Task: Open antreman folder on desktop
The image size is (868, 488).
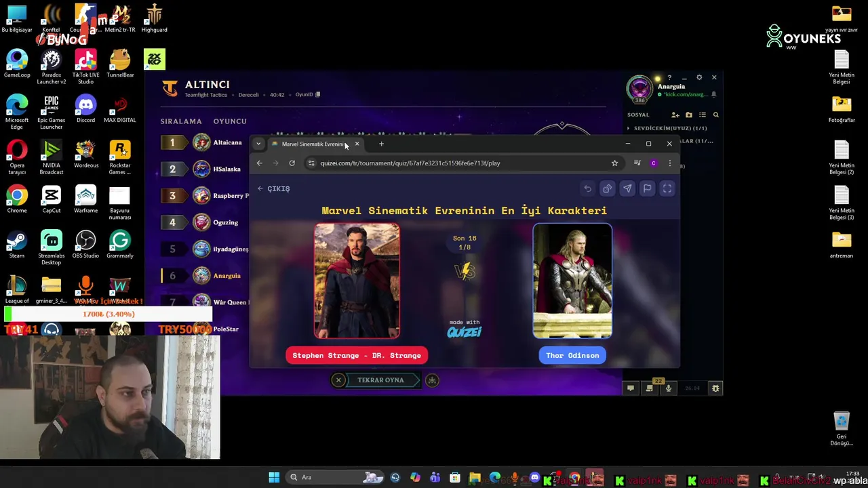Action: (842, 244)
